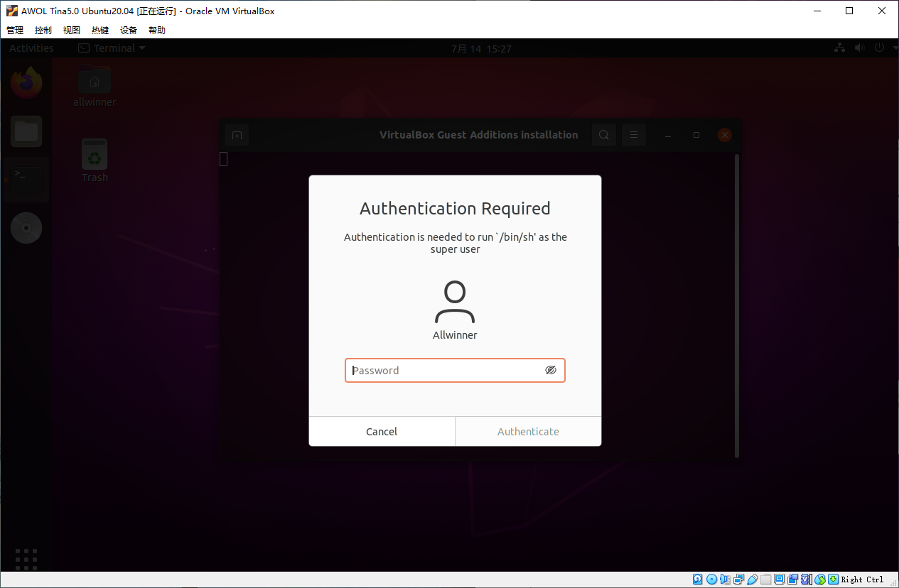Click the optical disc status bar icon

(711, 579)
